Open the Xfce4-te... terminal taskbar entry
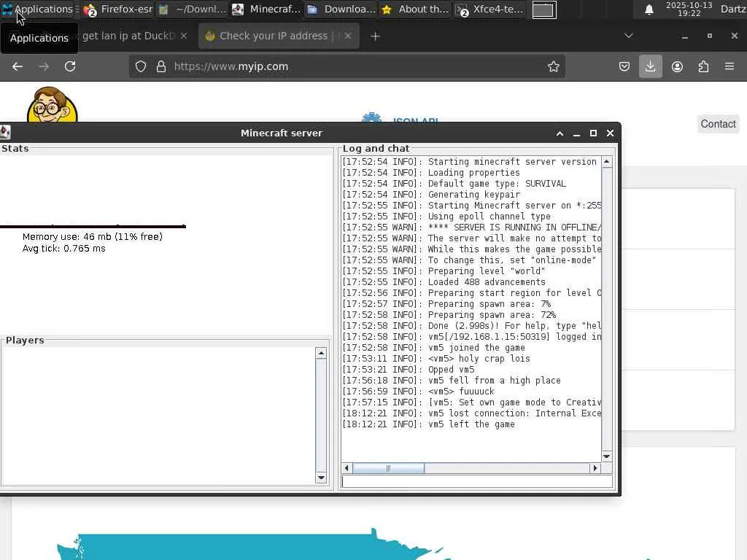Screen dimensions: 747x560 pos(489,9)
